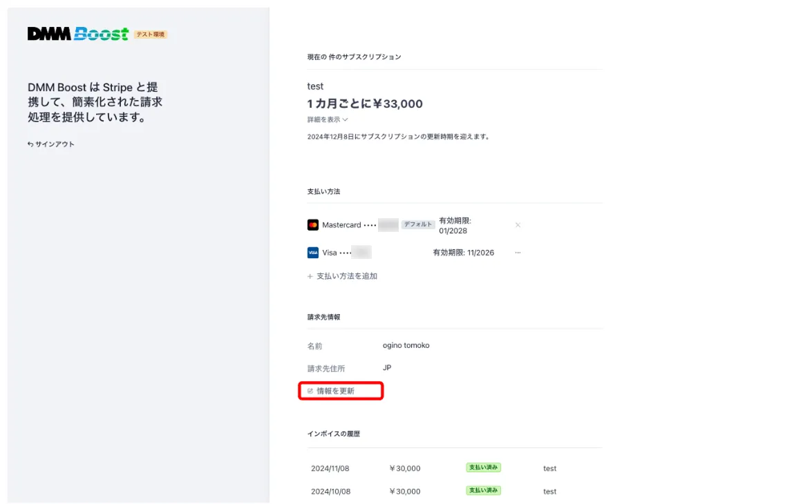Click the デフォルト badge on Mastercard
The height and width of the screenshot is (504, 812).
pos(418,225)
